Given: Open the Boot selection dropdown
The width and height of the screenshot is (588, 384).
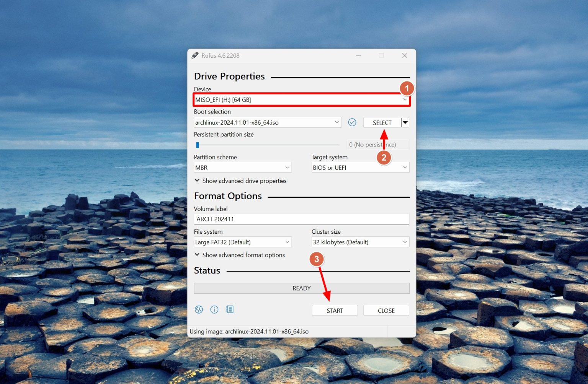Looking at the screenshot, I should (267, 122).
